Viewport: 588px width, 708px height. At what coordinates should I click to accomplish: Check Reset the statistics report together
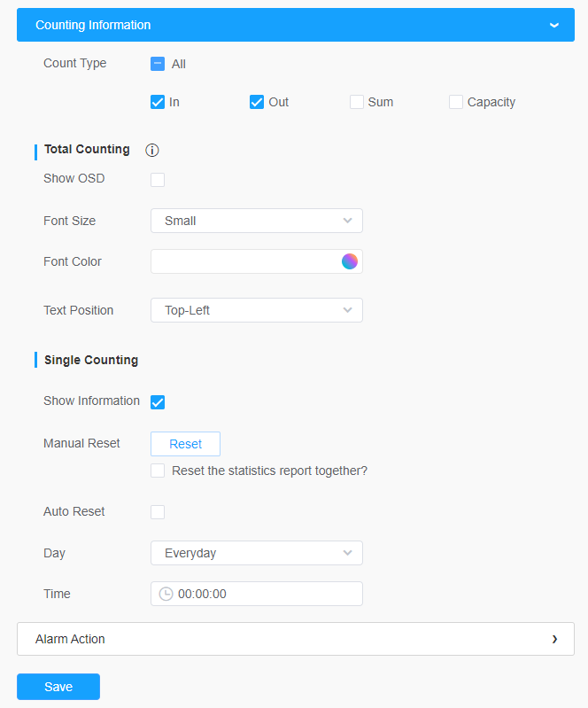[158, 471]
